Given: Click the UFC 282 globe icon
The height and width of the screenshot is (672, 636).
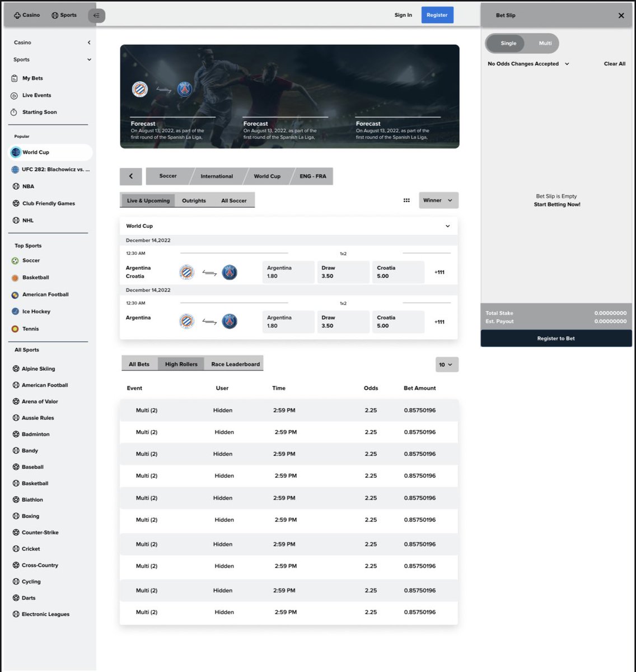Looking at the screenshot, I should pyautogui.click(x=16, y=169).
